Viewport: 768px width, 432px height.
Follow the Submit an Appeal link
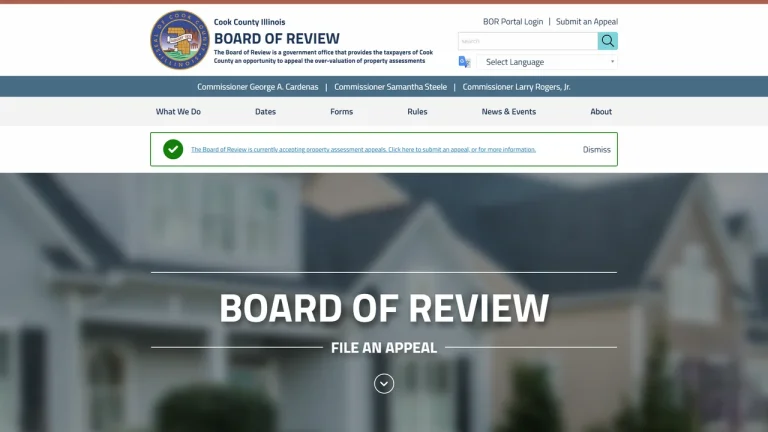(x=587, y=22)
